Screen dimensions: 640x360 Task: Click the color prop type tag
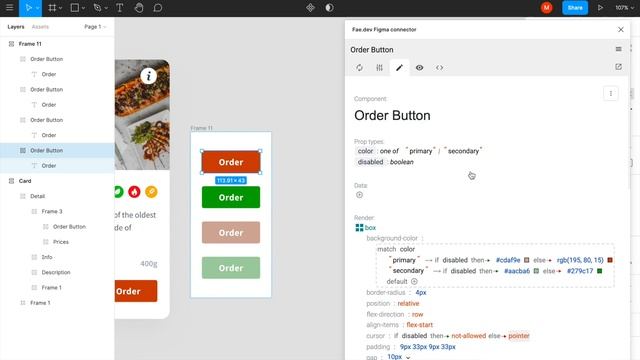click(x=365, y=151)
